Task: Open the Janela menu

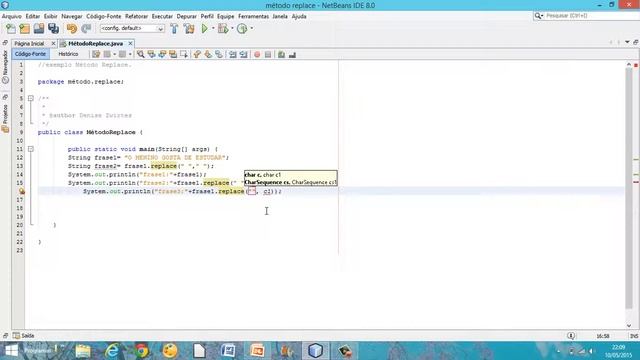Action: (x=280, y=16)
